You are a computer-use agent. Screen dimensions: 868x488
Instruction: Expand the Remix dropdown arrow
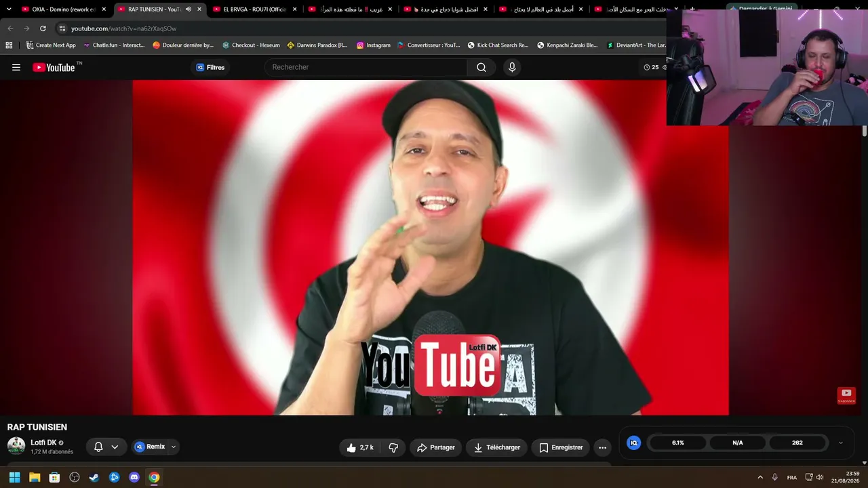click(x=174, y=447)
